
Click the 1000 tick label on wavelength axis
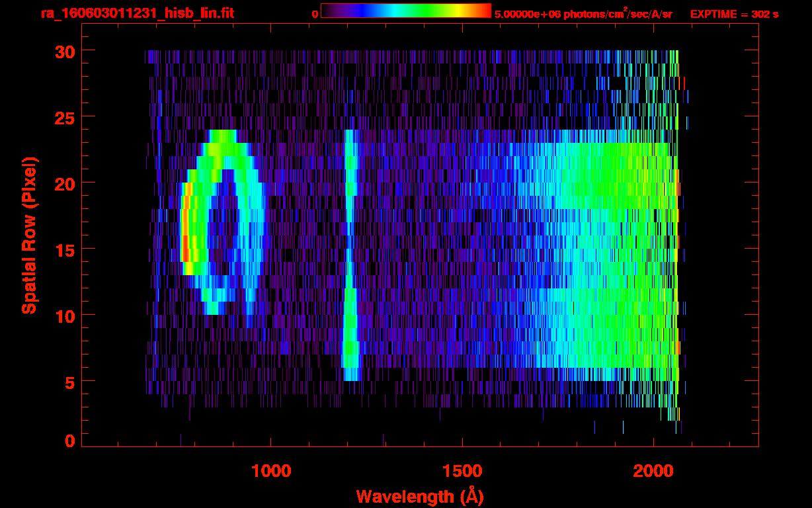tap(271, 470)
